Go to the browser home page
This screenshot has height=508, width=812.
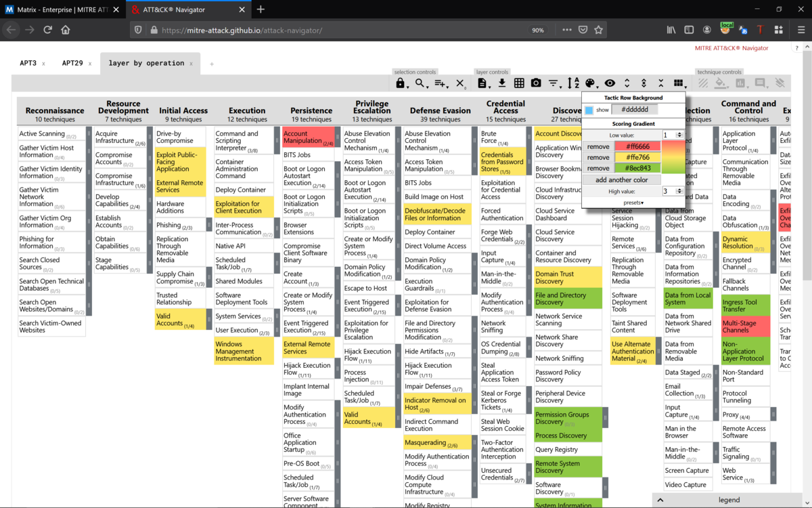click(x=66, y=30)
